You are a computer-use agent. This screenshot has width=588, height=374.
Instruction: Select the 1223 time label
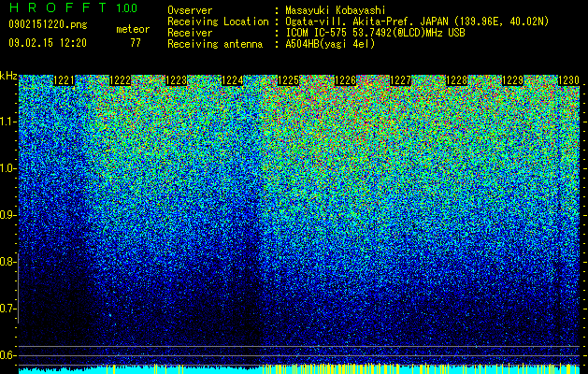coord(177,80)
